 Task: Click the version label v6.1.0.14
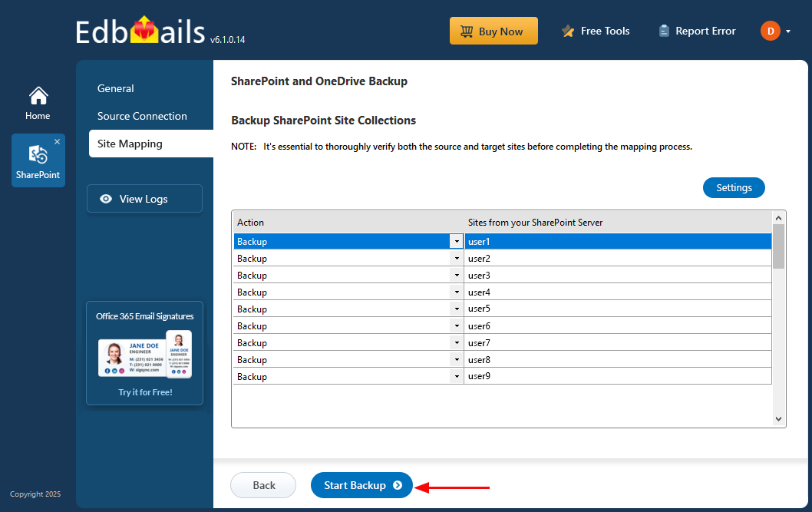[228, 39]
